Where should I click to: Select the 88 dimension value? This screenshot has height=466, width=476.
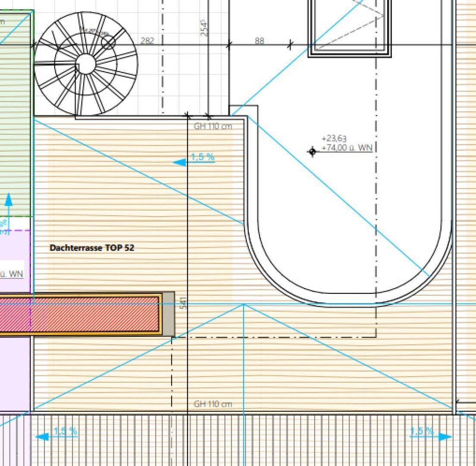pyautogui.click(x=259, y=41)
